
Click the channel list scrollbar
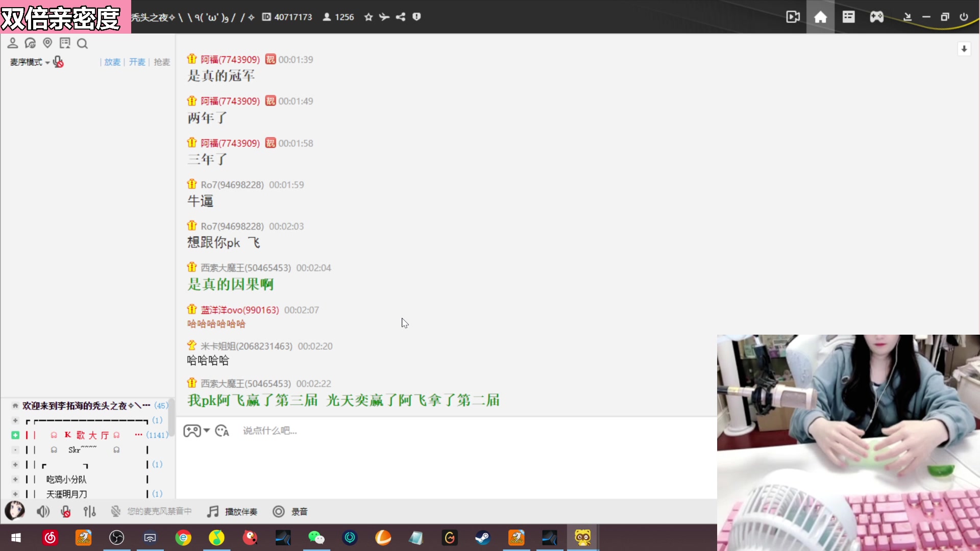click(x=171, y=418)
